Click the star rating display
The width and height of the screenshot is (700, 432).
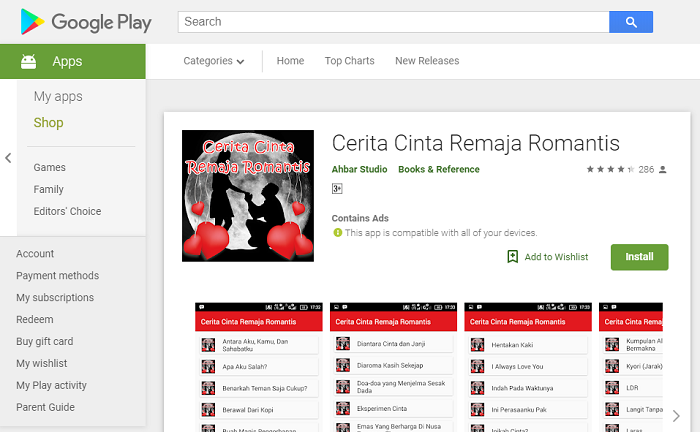pyautogui.click(x=610, y=170)
